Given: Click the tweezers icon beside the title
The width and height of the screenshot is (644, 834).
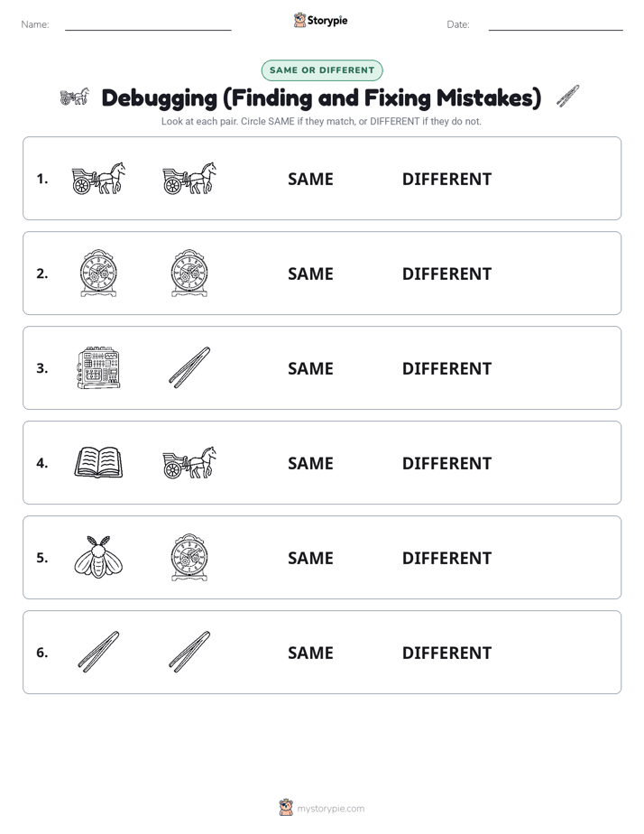Looking at the screenshot, I should click(568, 97).
